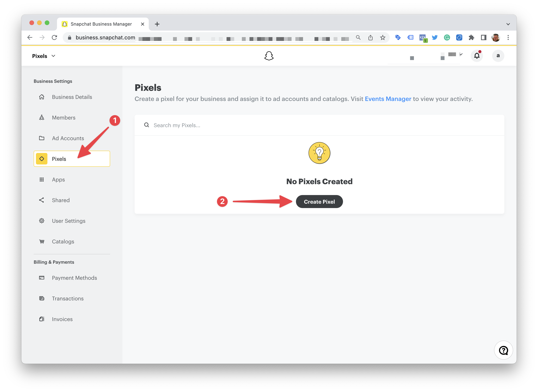Click the Search my Pixels input field
This screenshot has width=538, height=392.
click(x=319, y=125)
